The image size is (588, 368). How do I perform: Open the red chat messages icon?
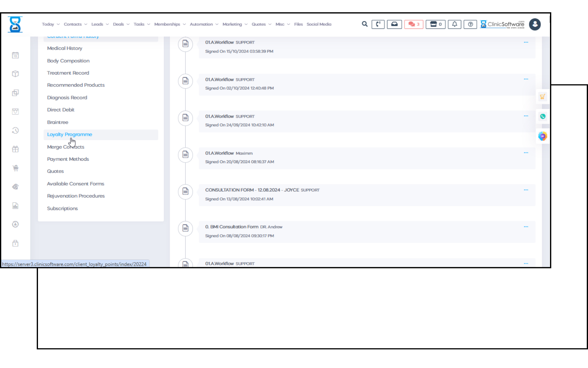tap(413, 24)
